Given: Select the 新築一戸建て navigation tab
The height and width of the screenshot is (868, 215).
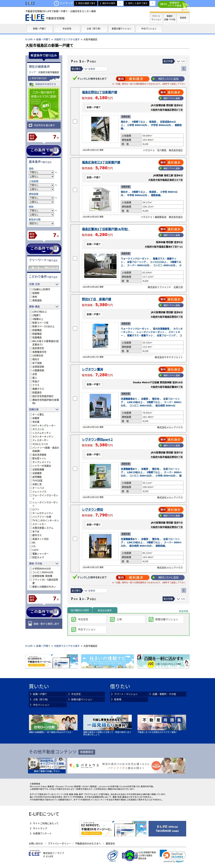Looking at the screenshot, I should (39, 29).
